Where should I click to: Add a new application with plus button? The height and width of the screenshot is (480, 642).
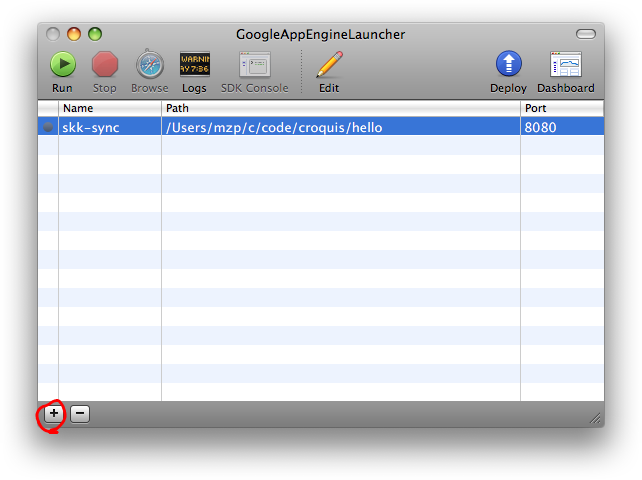click(54, 414)
